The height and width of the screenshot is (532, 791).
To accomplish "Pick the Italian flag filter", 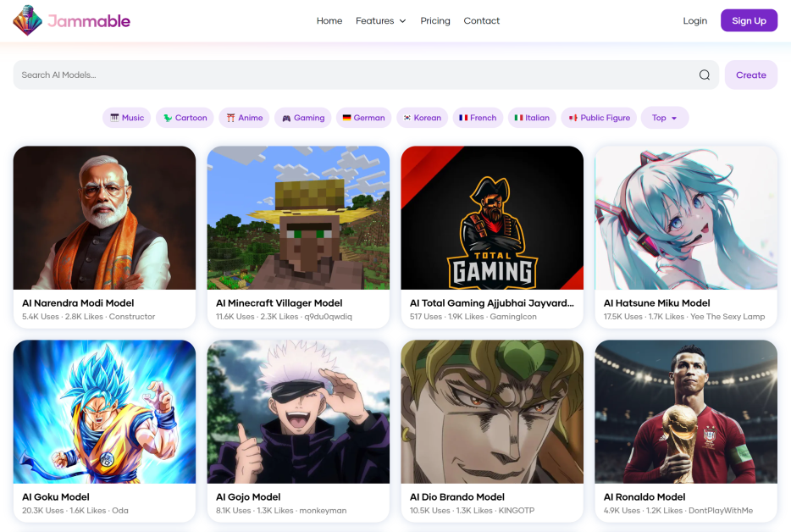I will click(x=532, y=118).
